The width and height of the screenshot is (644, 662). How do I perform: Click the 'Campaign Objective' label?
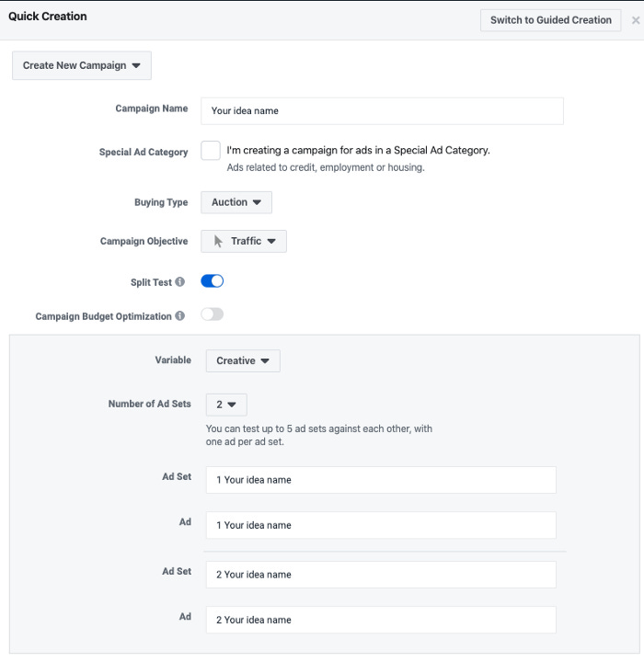(x=144, y=241)
